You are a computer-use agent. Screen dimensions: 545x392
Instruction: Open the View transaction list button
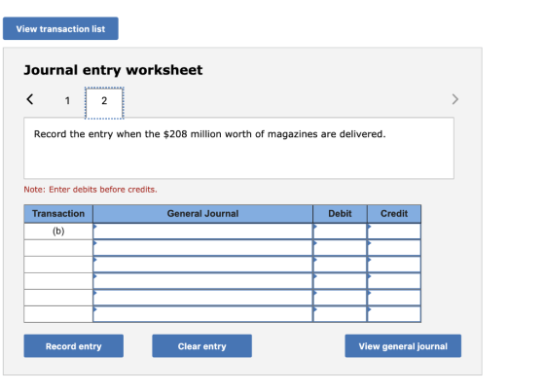tap(60, 28)
